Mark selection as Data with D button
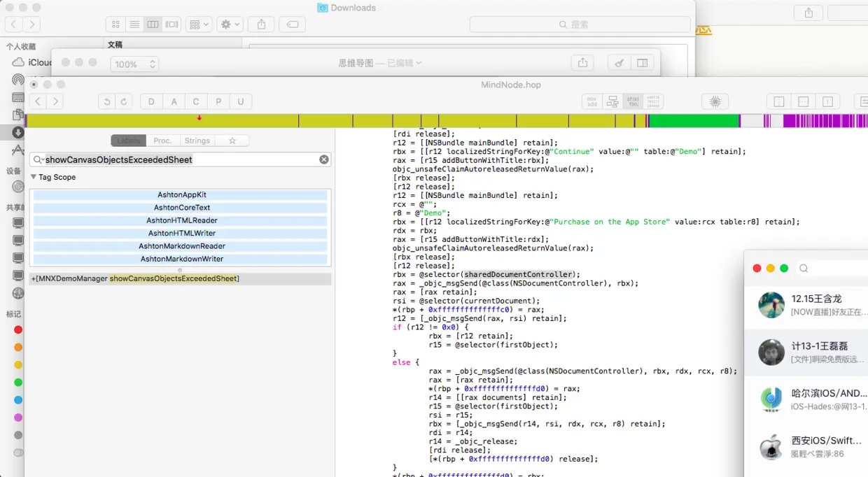Viewport: 868px width, 477px height. point(151,101)
